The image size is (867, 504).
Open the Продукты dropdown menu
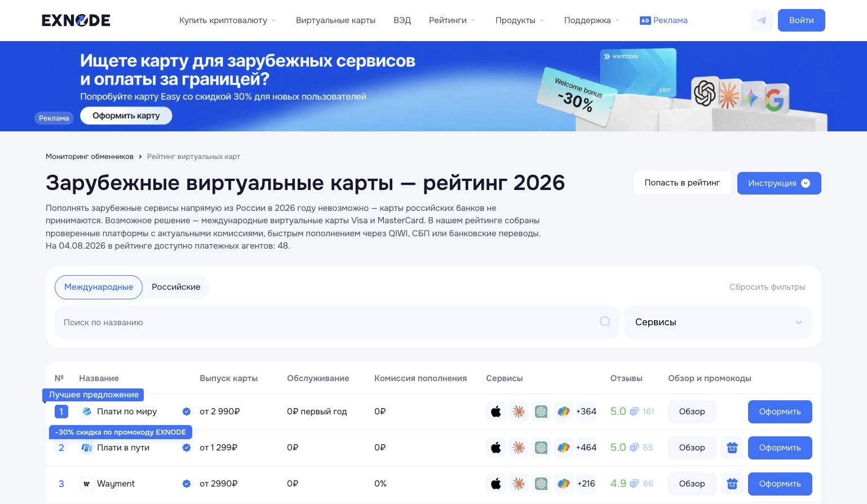(520, 20)
